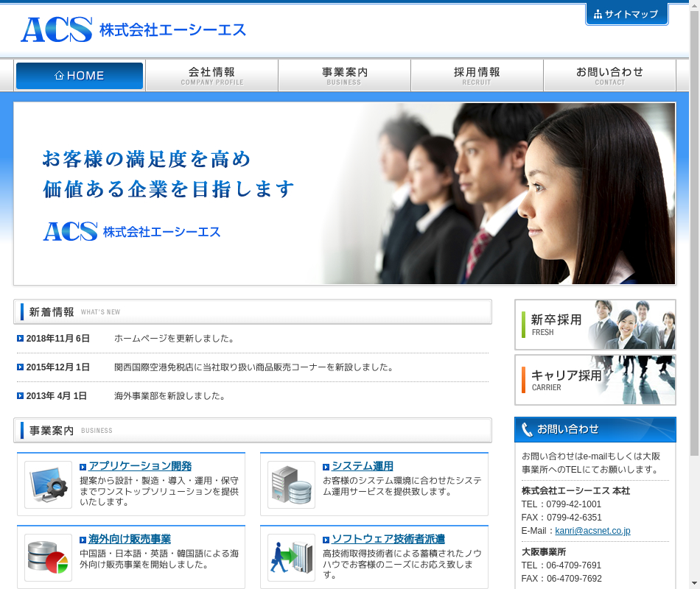Select the HOME navigation tab

80,76
